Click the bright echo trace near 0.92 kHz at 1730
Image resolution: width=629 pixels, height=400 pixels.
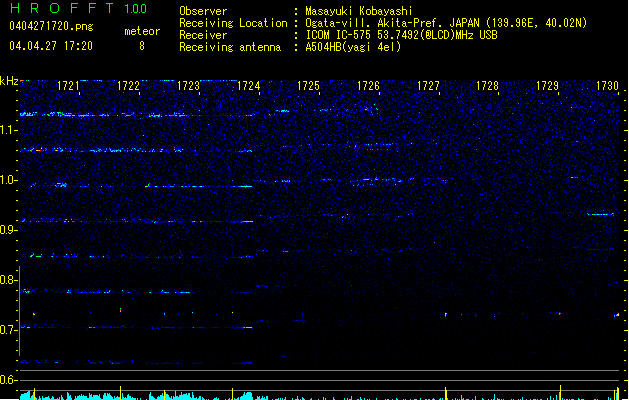click(x=601, y=214)
